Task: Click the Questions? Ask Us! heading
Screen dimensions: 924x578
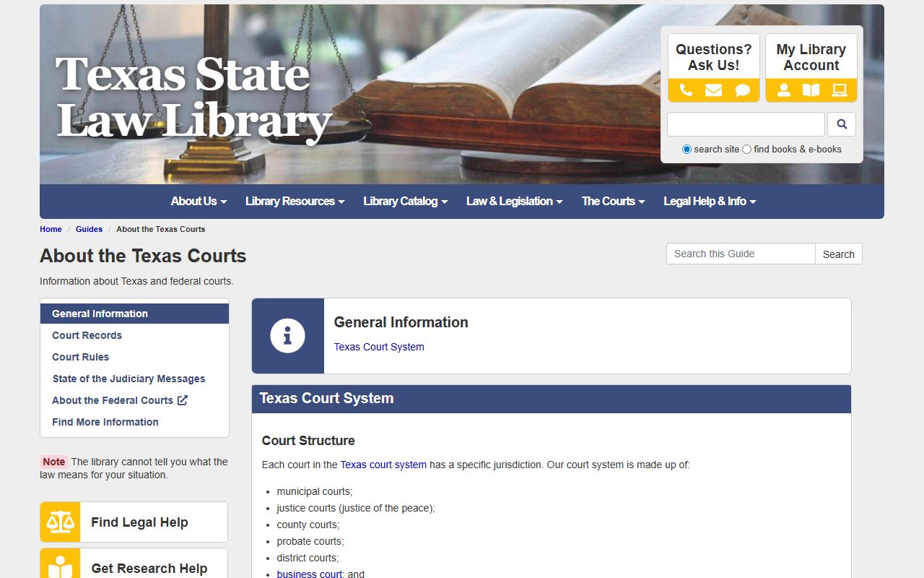Action: (x=713, y=57)
